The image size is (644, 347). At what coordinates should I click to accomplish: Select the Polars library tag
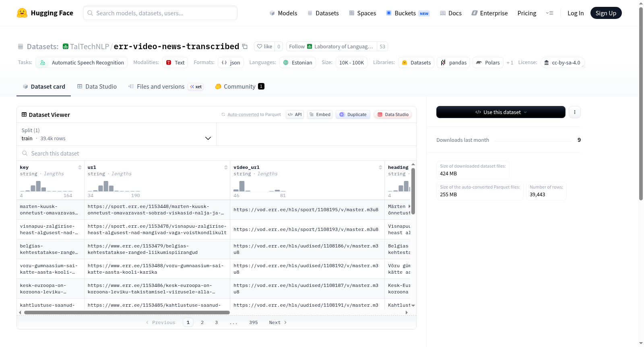click(488, 62)
